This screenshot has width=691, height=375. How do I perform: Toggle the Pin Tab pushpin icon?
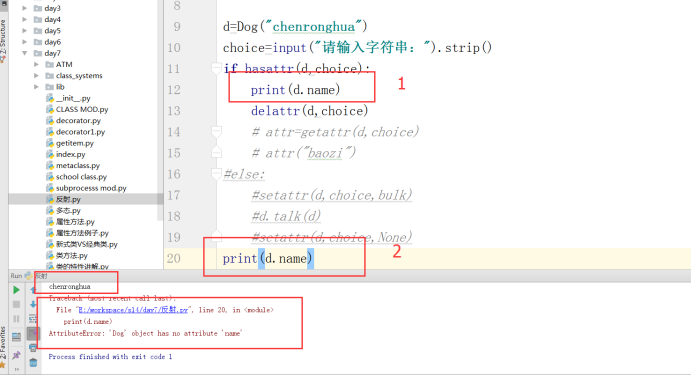point(16,355)
